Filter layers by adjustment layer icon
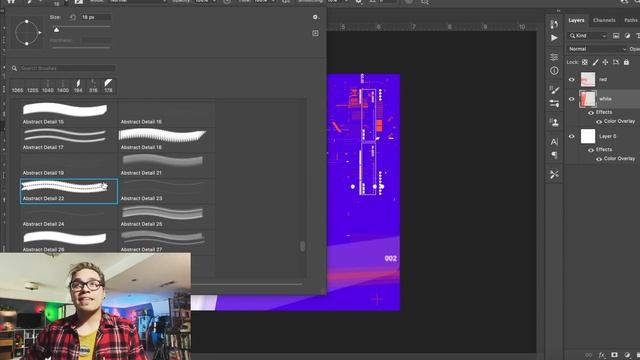The height and width of the screenshot is (360, 640). (627, 36)
